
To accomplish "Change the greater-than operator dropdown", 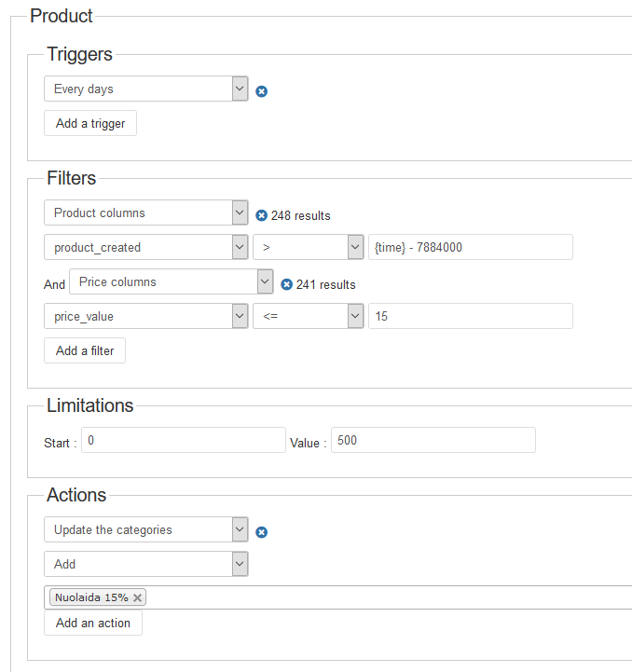I will click(x=309, y=247).
